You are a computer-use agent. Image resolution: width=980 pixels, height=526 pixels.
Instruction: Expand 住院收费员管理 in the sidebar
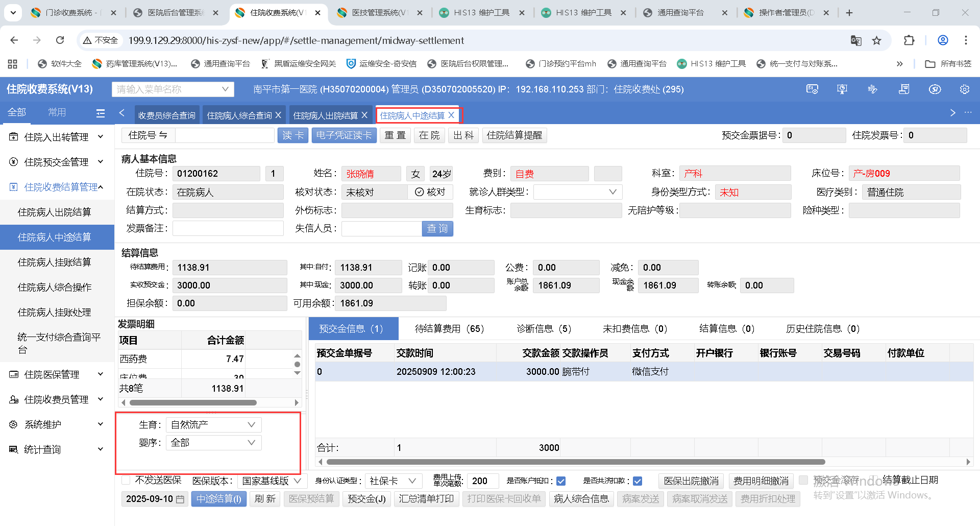click(57, 399)
